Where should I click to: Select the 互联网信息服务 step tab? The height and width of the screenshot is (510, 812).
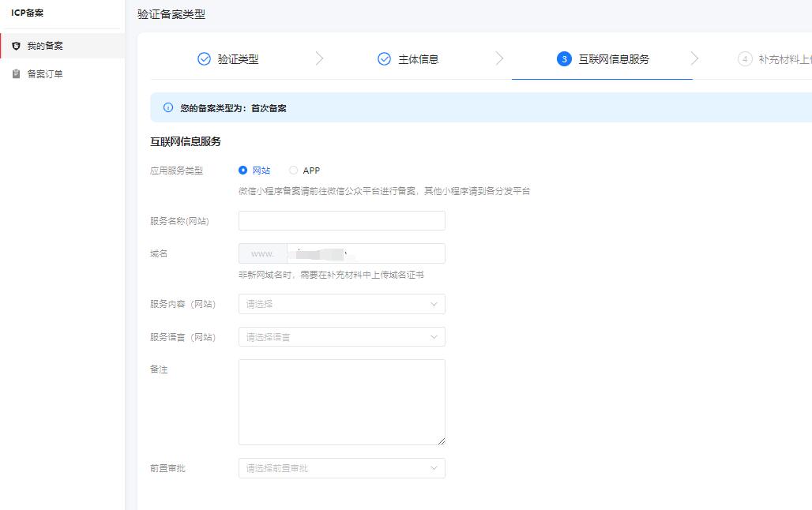click(603, 59)
